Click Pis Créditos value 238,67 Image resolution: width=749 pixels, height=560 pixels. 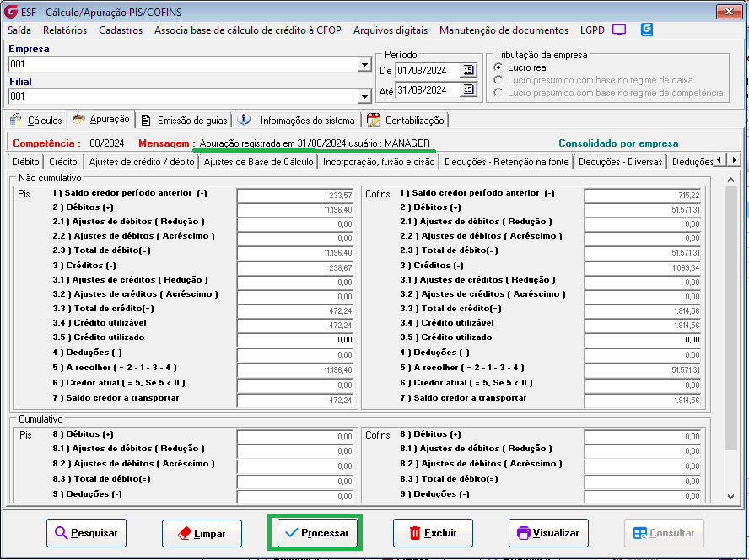(296, 267)
